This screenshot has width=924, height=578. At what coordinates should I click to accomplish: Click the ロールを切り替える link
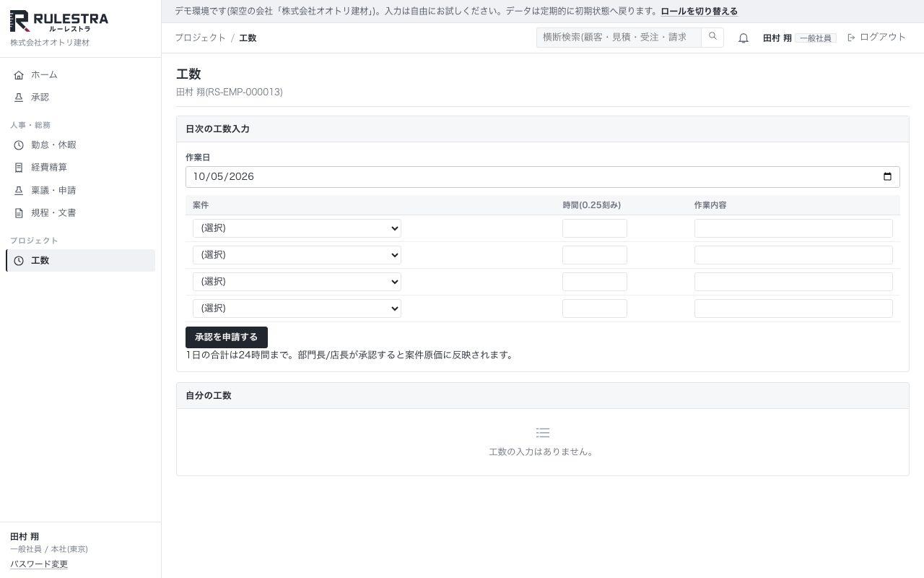[699, 12]
